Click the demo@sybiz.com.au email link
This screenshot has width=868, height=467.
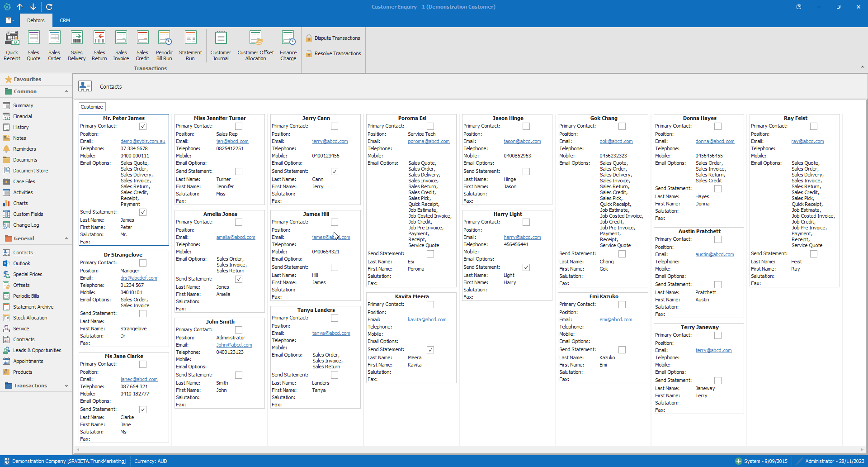click(x=143, y=141)
